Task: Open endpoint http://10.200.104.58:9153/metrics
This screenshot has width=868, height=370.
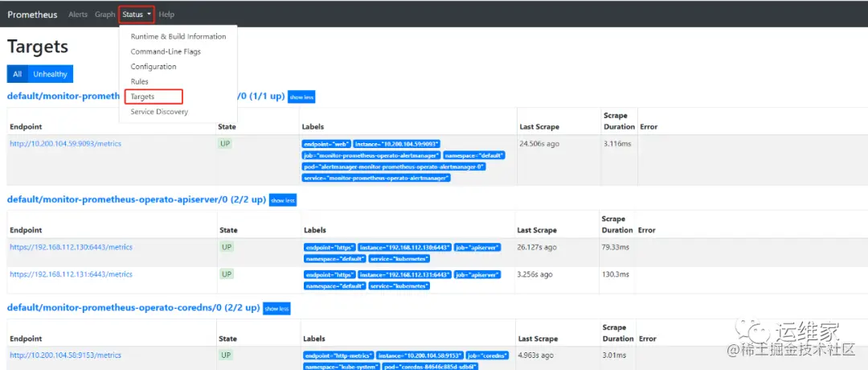Action: [65, 355]
